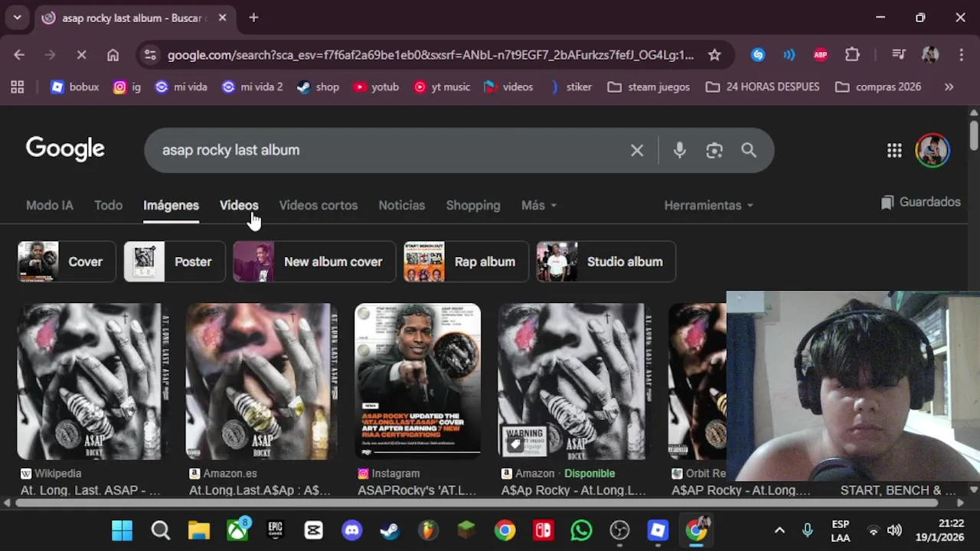Go to the home page icon
980x551 pixels.
[113, 55]
